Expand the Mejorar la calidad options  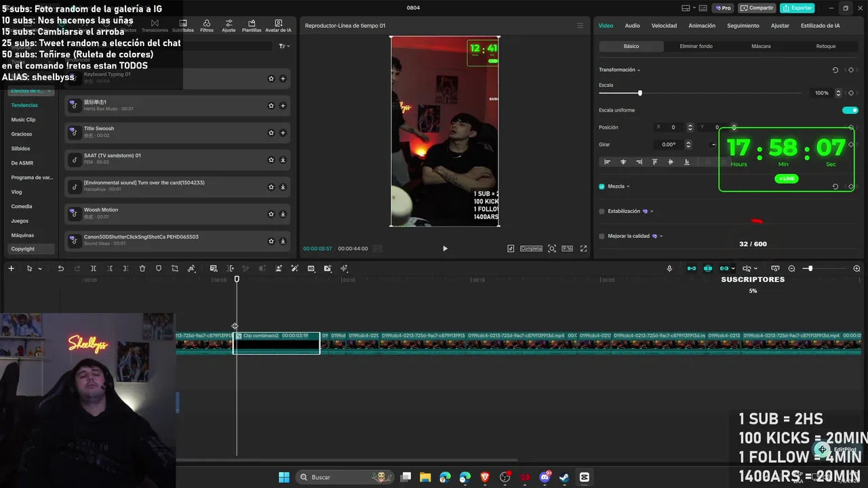(661, 237)
